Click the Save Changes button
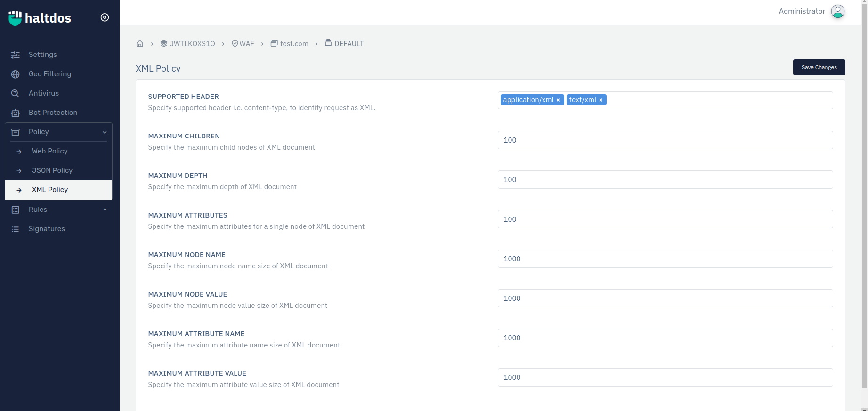Viewport: 868px width, 411px height. point(819,67)
